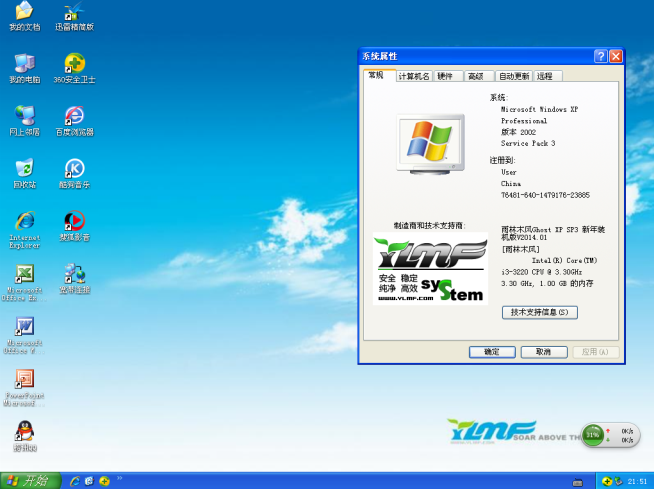Click the 360 quick launch icon
The width and height of the screenshot is (654, 489).
pyautogui.click(x=104, y=481)
